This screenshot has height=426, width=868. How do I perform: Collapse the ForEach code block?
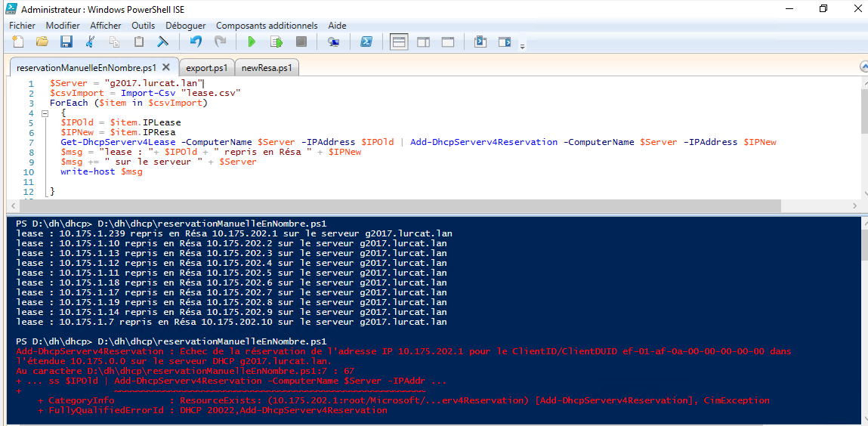tap(45, 113)
